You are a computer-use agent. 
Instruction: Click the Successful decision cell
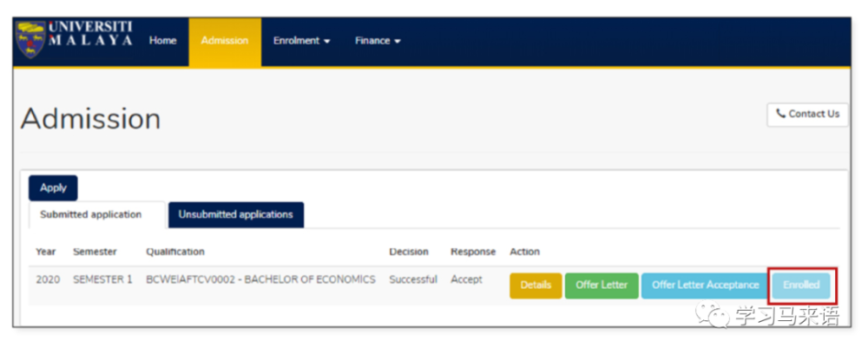412,279
